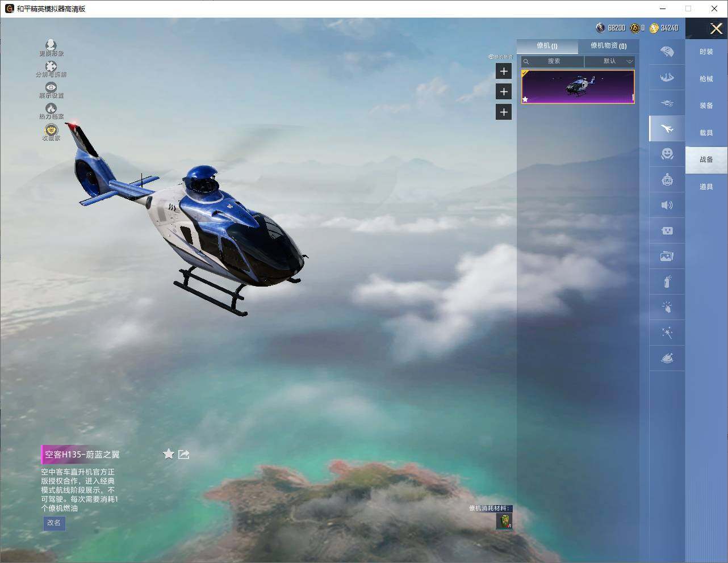Open the 热力档案 flame icon
The height and width of the screenshot is (563, 728).
coord(51,108)
